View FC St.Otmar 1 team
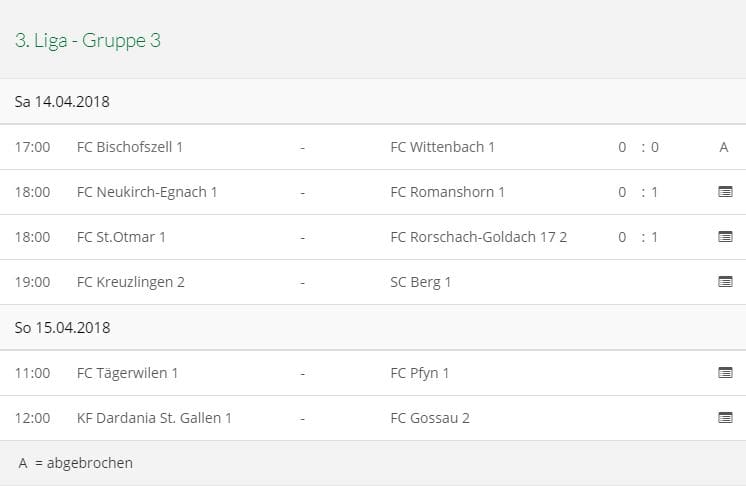The image size is (746, 486). pos(121,237)
